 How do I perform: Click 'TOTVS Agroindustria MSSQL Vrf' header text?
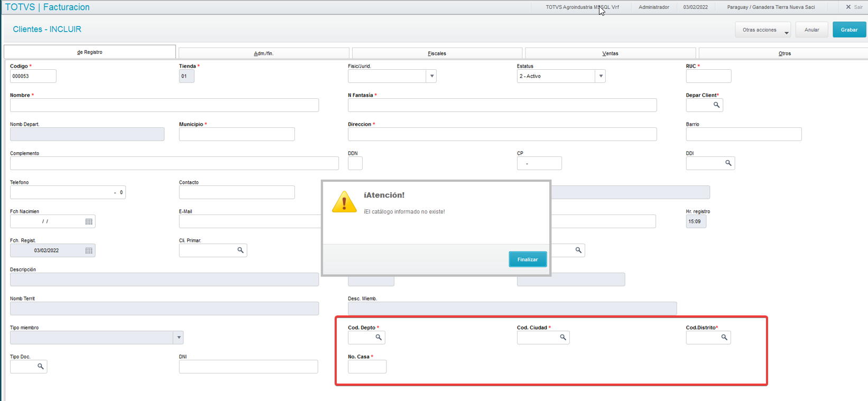point(582,7)
